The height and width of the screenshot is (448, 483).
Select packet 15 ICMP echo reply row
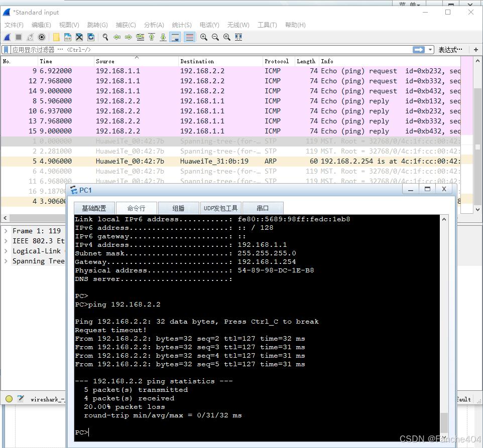pos(231,131)
